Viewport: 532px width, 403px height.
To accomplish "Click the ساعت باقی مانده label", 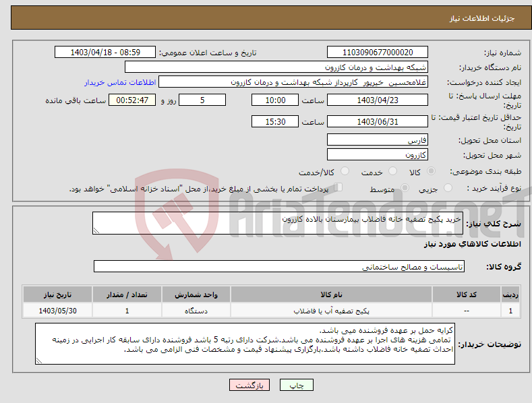I will point(76,101).
